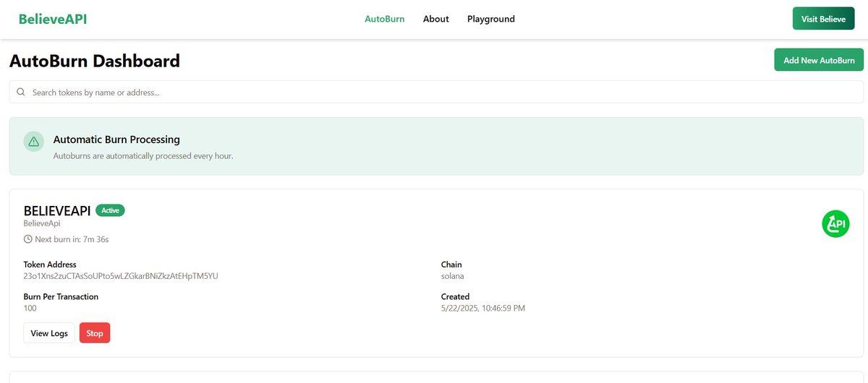Click the Visit Believe button
Screen dimensions: 868x383
coord(823,19)
